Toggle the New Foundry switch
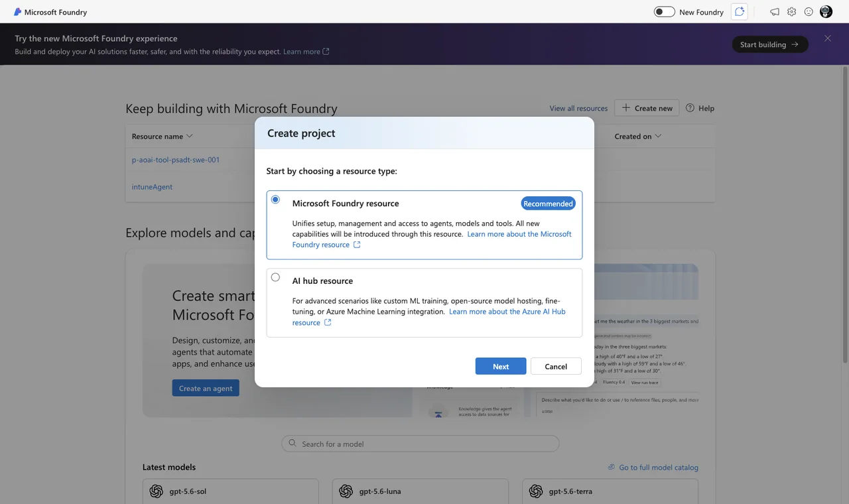849x504 pixels. pos(664,12)
